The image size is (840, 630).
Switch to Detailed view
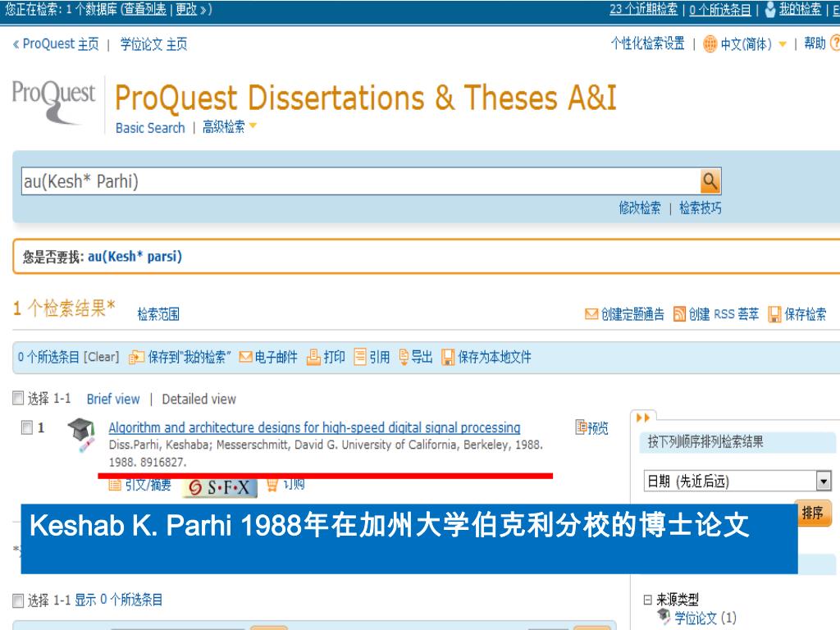199,399
